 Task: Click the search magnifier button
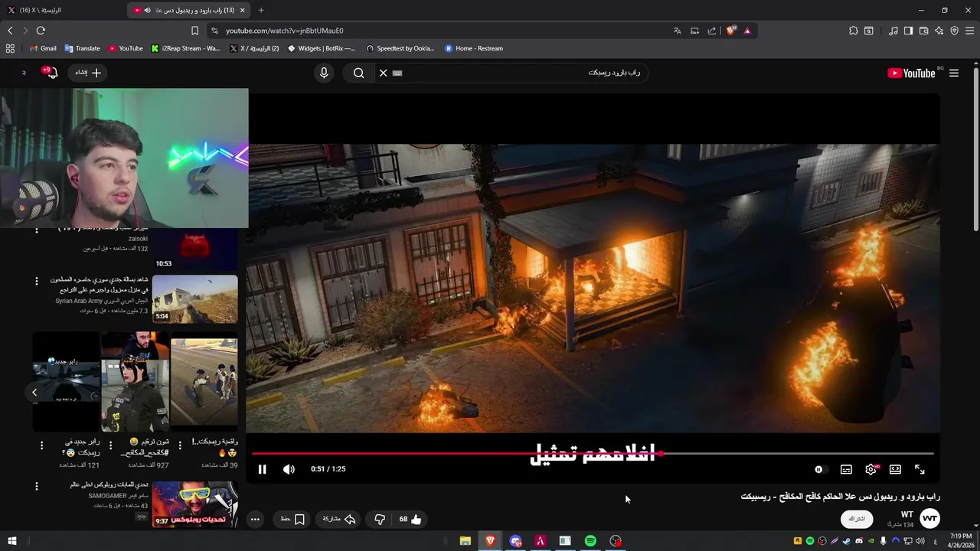[x=358, y=73]
